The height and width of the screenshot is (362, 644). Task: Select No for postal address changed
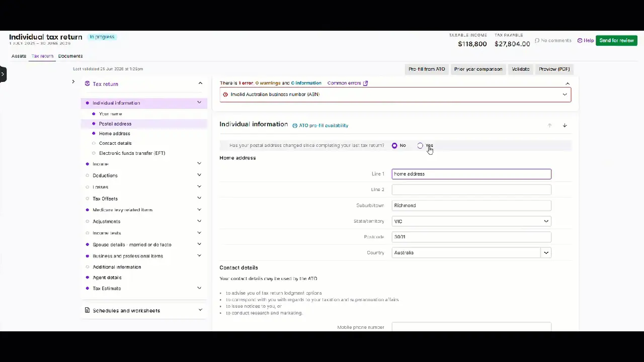coord(394,146)
